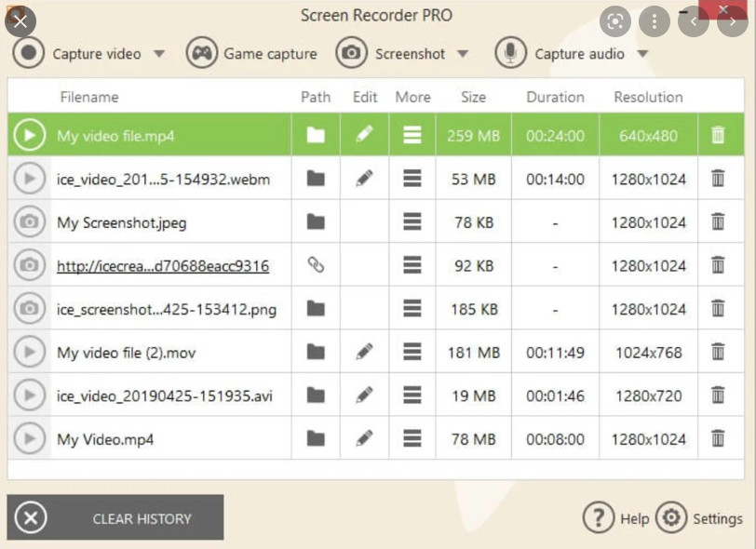Open the http://icecrea...d70688eacc9316 link
This screenshot has width=756, height=549.
(x=163, y=266)
